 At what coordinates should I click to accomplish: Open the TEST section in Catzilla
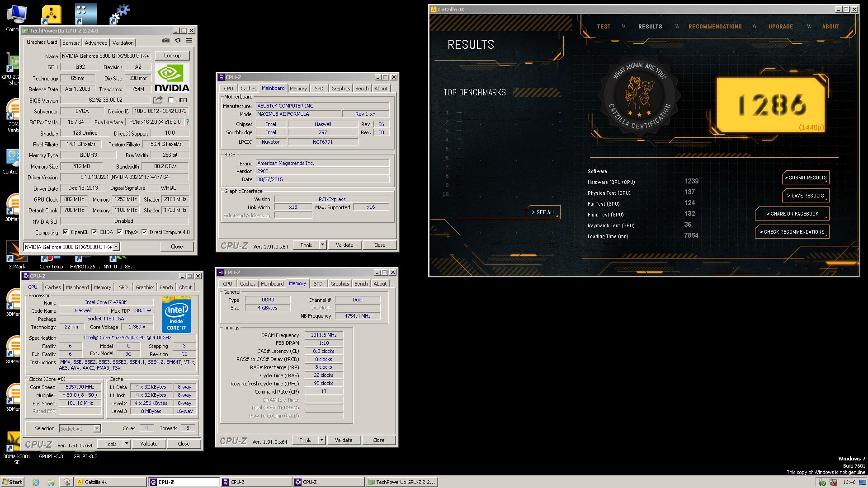pyautogui.click(x=604, y=27)
